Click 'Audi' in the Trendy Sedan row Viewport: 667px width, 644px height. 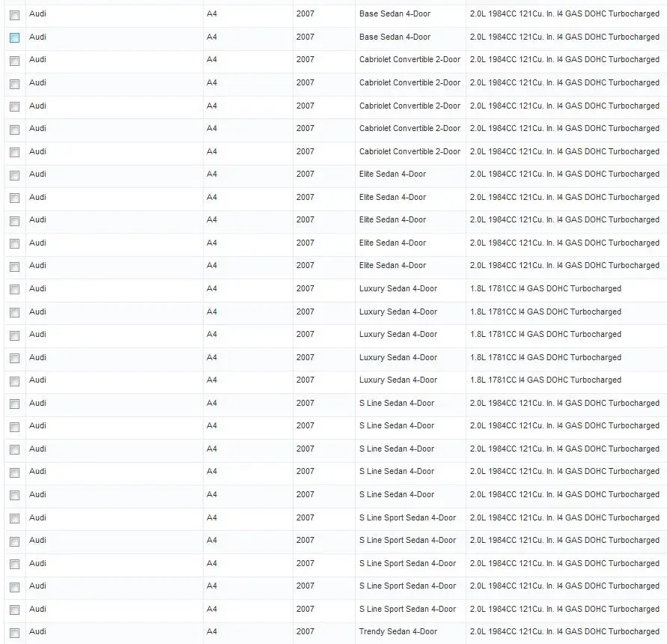[37, 632]
